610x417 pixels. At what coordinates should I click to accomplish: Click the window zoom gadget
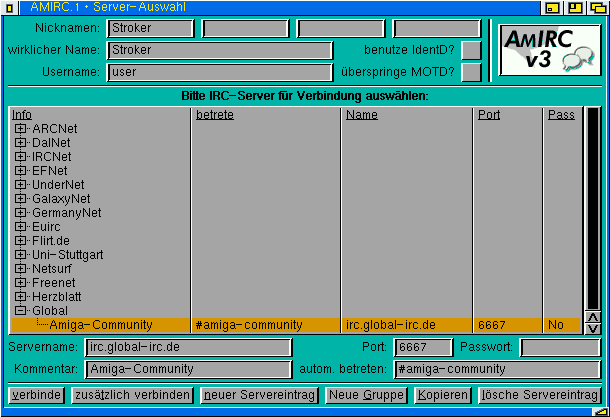575,7
